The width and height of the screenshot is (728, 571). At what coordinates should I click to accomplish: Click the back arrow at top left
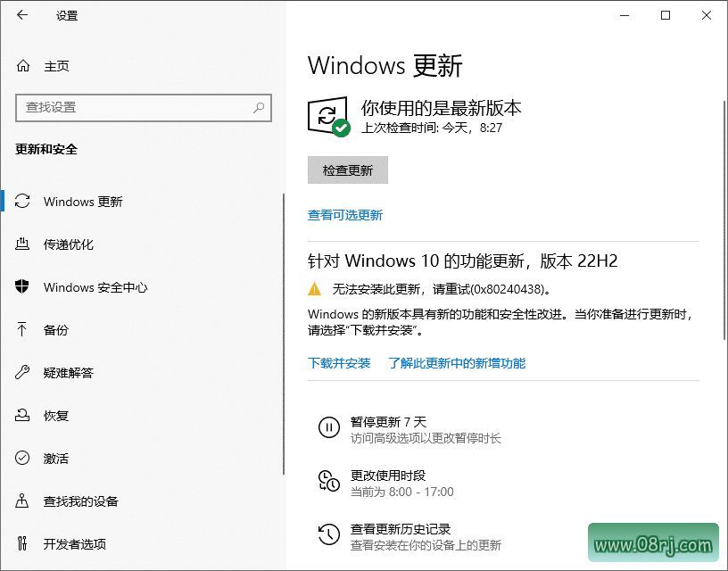click(20, 15)
